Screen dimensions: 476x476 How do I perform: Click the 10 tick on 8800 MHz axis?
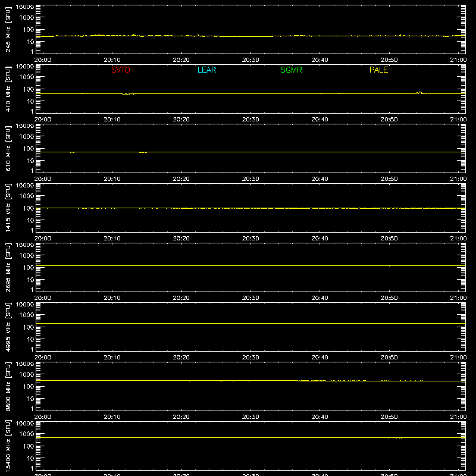point(31,399)
